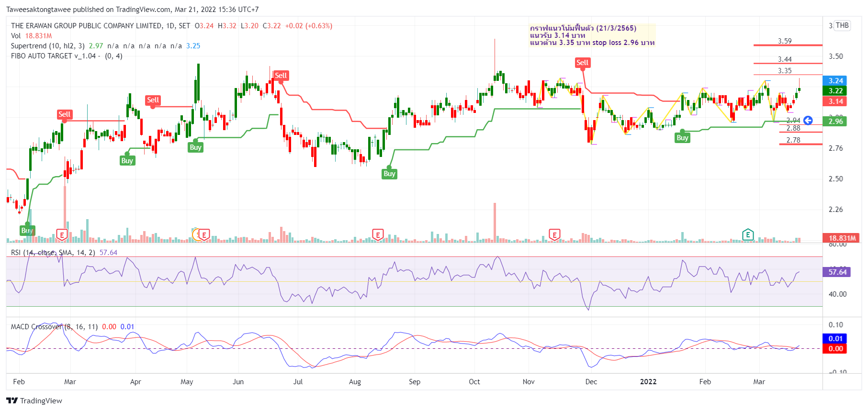
Task: Click the blue 3.24 price label
Action: click(x=835, y=81)
